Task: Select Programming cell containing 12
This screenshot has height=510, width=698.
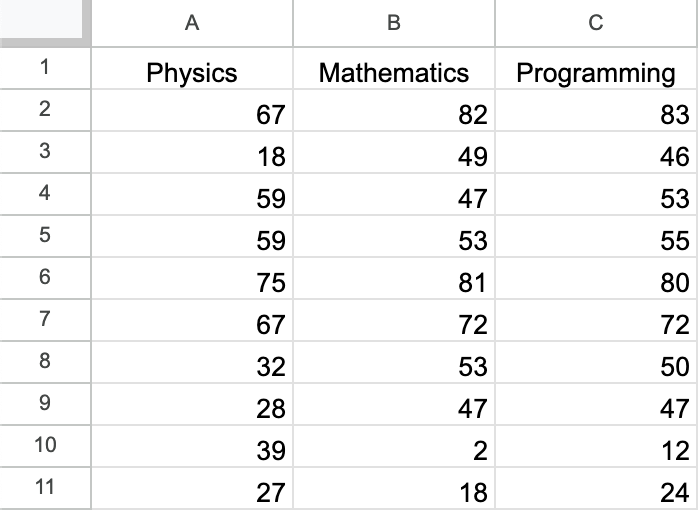Action: pyautogui.click(x=596, y=450)
